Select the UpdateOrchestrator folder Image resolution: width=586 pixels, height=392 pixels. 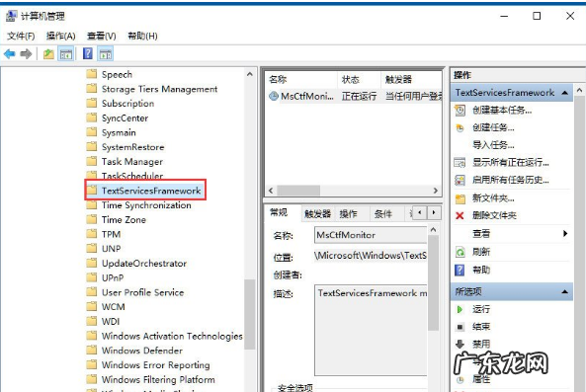(x=144, y=264)
